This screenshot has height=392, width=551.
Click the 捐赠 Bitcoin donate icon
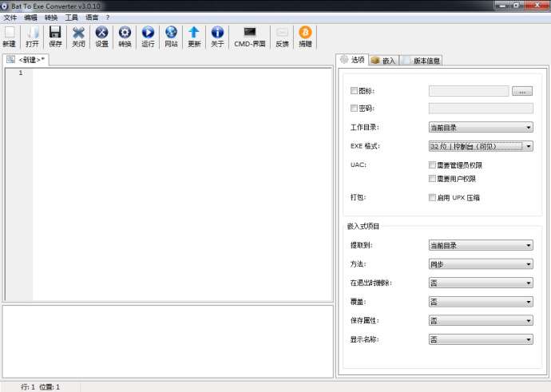(305, 34)
